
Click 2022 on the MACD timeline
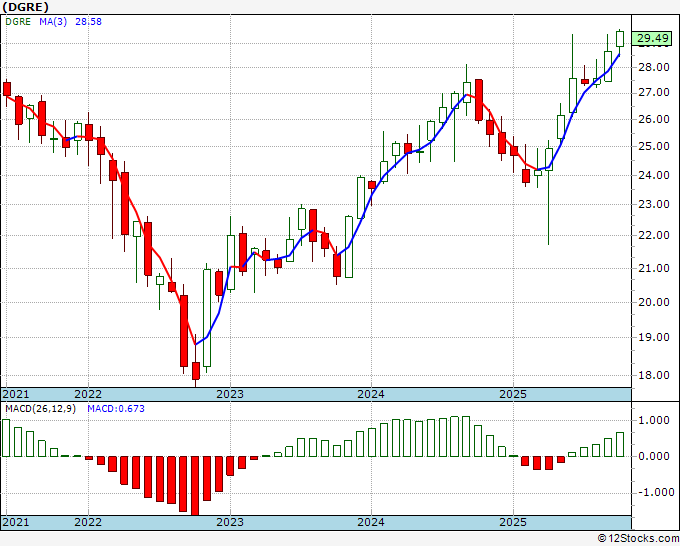88,522
